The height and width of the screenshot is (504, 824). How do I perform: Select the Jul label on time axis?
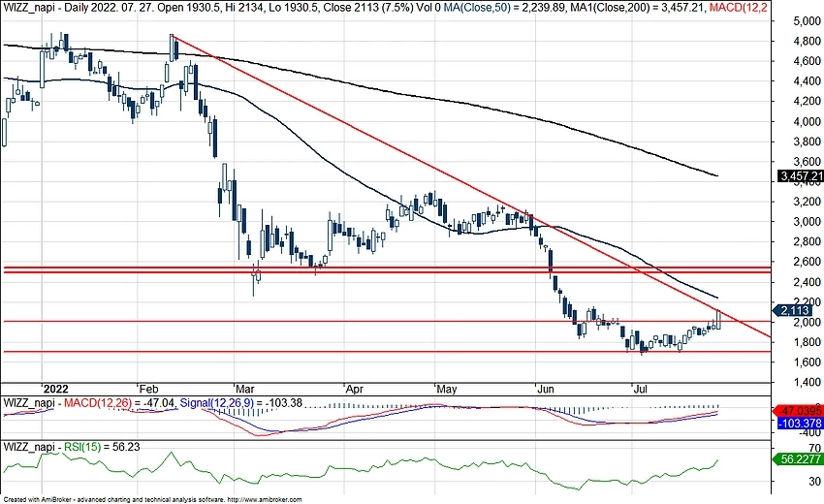pyautogui.click(x=640, y=389)
